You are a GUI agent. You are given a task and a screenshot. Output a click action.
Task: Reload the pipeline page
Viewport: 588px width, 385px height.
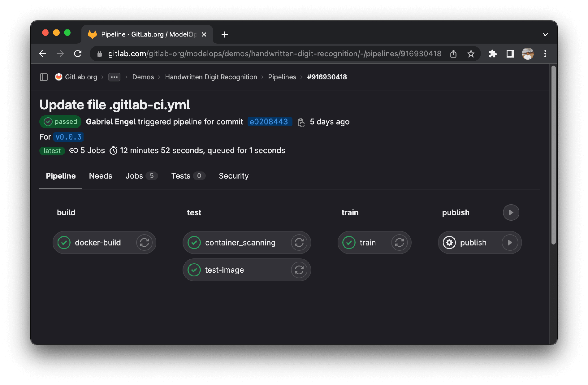point(78,54)
